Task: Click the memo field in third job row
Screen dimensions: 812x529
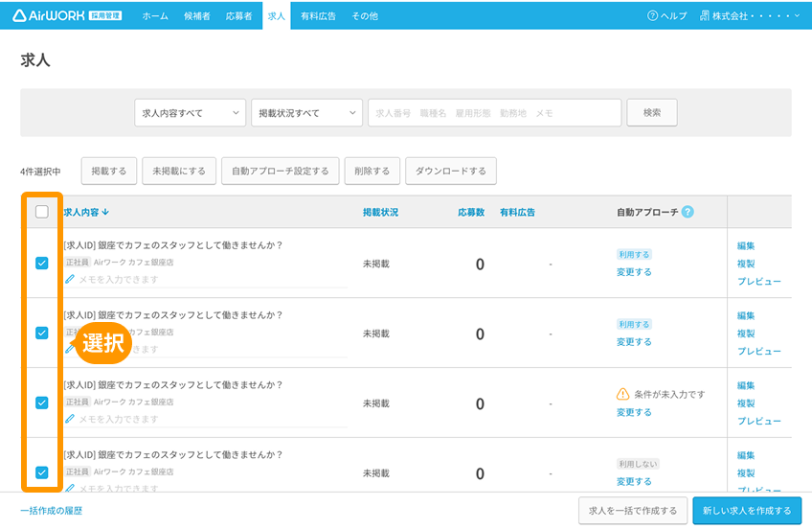Action: (x=206, y=419)
